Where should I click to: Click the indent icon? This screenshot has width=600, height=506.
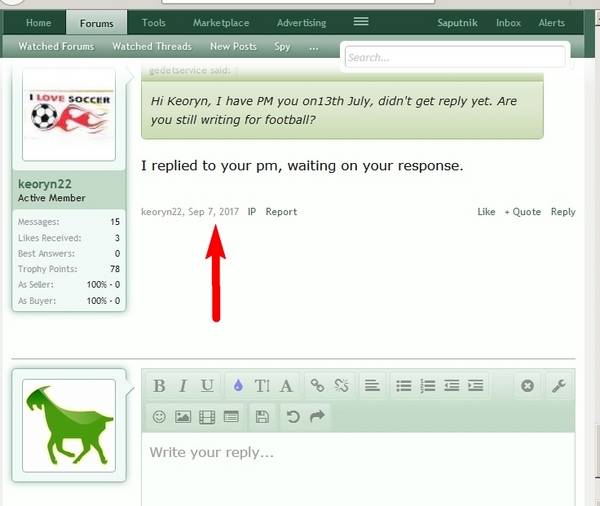coord(475,385)
